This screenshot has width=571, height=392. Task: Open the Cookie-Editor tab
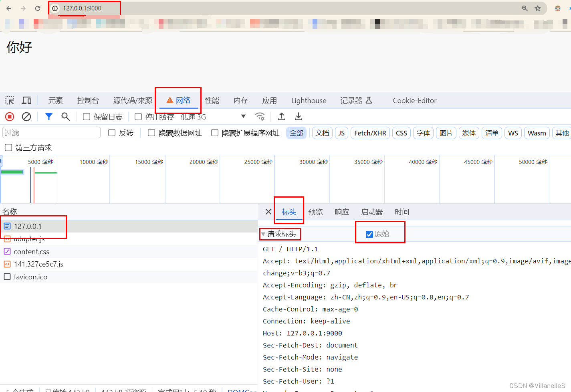coord(415,100)
